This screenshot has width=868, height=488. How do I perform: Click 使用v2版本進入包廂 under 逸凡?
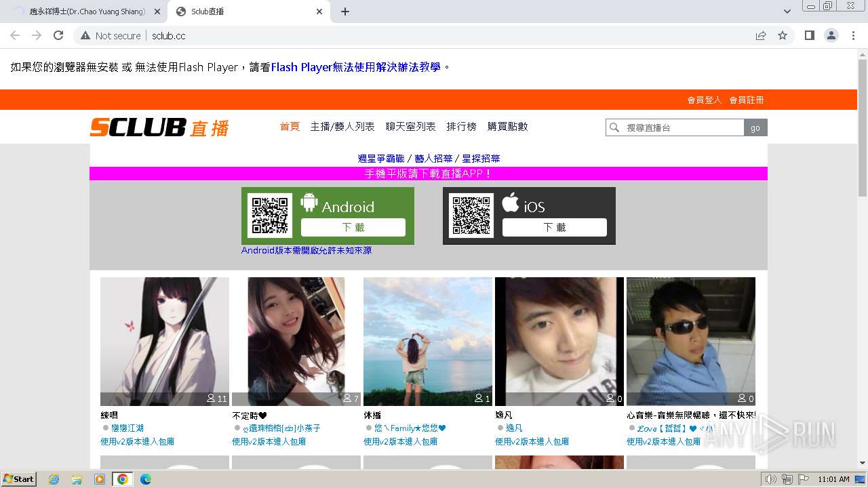pos(532,441)
